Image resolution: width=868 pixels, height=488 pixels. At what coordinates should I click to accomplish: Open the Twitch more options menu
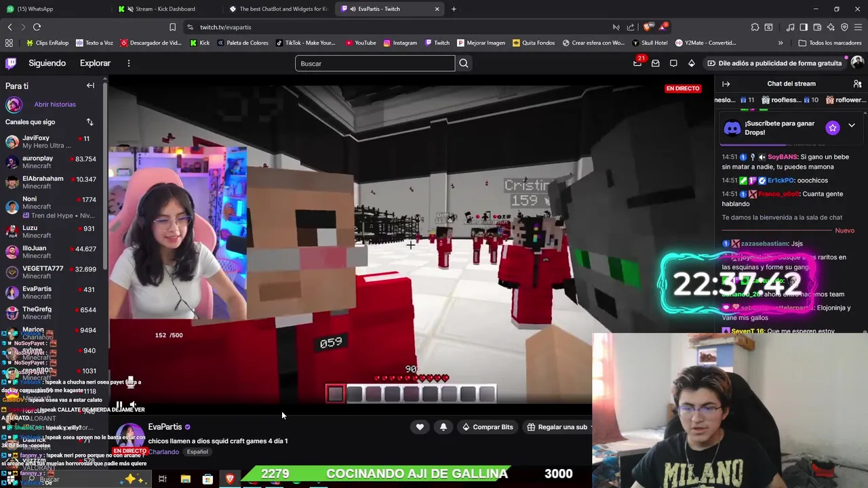(x=128, y=63)
